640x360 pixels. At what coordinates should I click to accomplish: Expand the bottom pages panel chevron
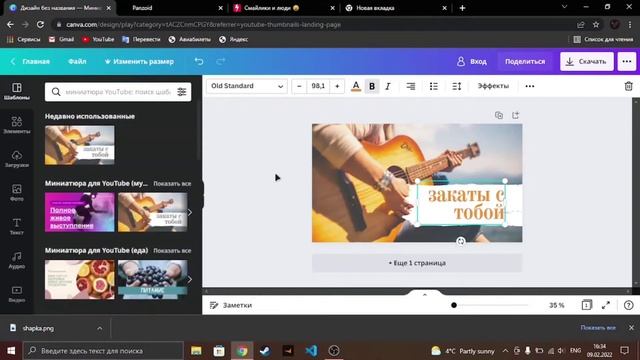[x=424, y=294]
